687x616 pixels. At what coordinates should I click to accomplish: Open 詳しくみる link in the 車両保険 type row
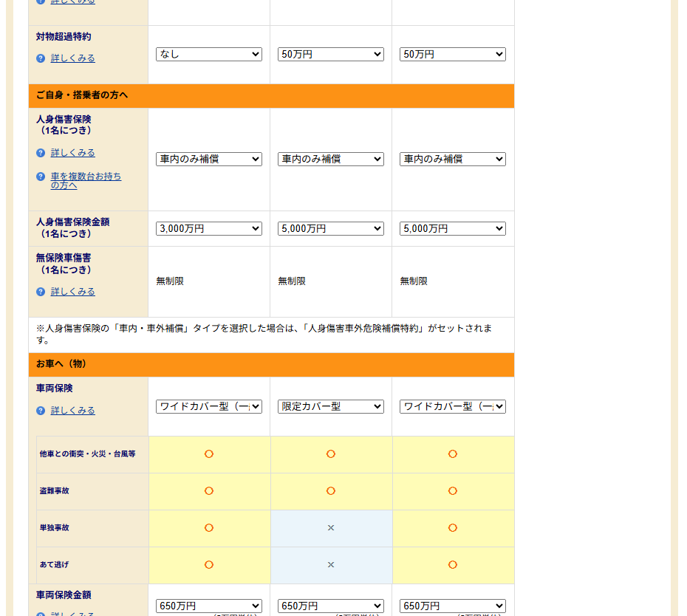72,411
